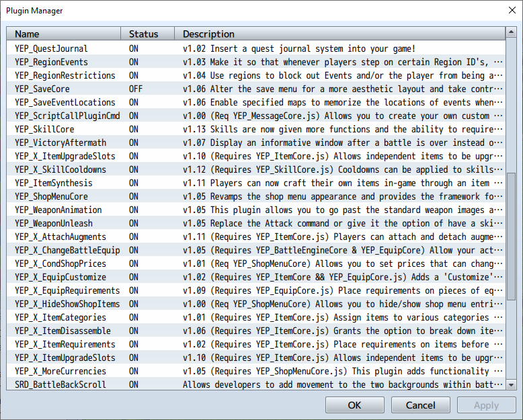Screen dimensions: 523x420
Task: Click ON status of YEP_SkillCore
Action: coord(134,129)
